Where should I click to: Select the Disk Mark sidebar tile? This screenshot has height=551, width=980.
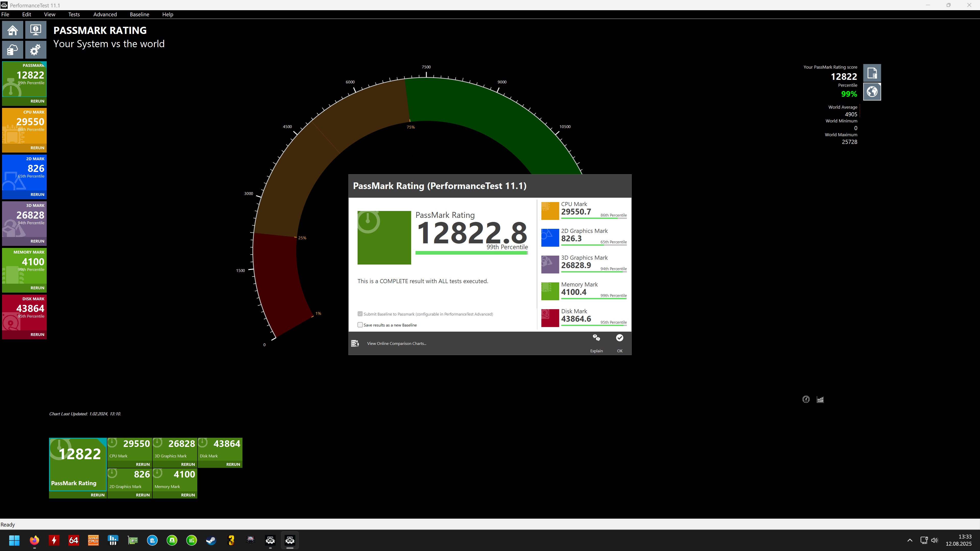[x=24, y=312]
